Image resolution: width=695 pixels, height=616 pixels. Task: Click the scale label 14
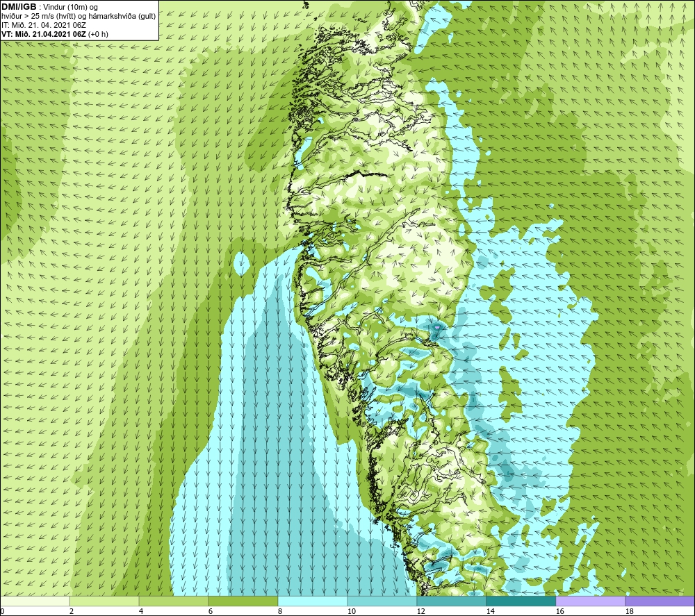490,612
